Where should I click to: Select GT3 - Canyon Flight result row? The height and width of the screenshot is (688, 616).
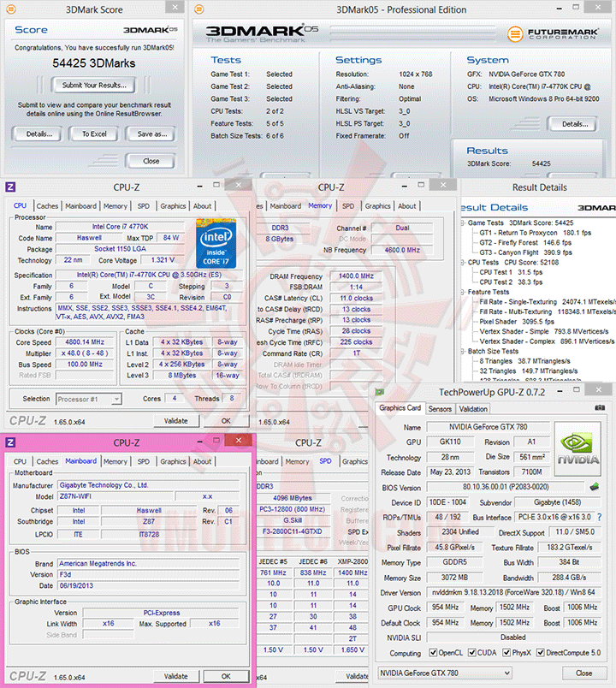point(525,252)
